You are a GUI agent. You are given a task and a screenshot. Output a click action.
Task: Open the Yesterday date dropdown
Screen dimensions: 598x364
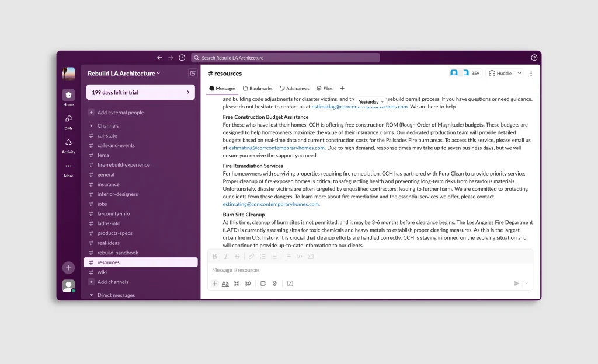click(x=371, y=102)
